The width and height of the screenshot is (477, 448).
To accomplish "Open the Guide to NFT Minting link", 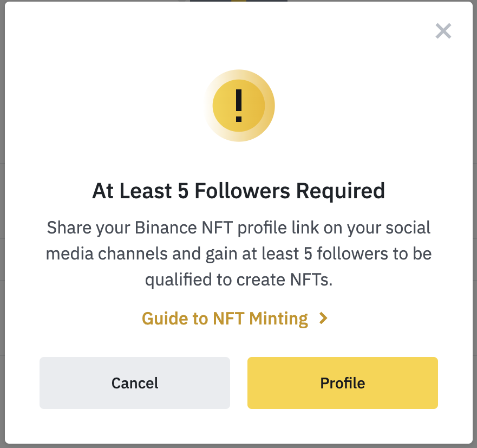I will point(235,319).
